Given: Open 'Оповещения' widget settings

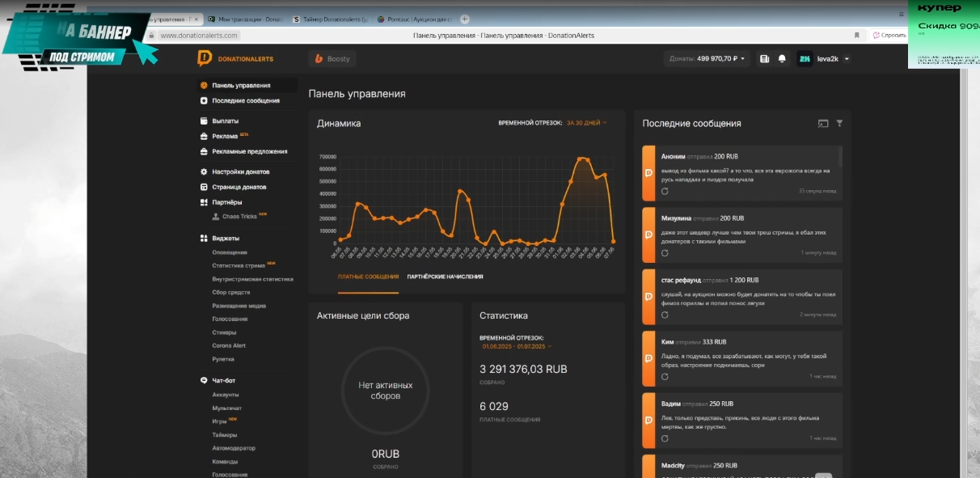Looking at the screenshot, I should pos(230,252).
